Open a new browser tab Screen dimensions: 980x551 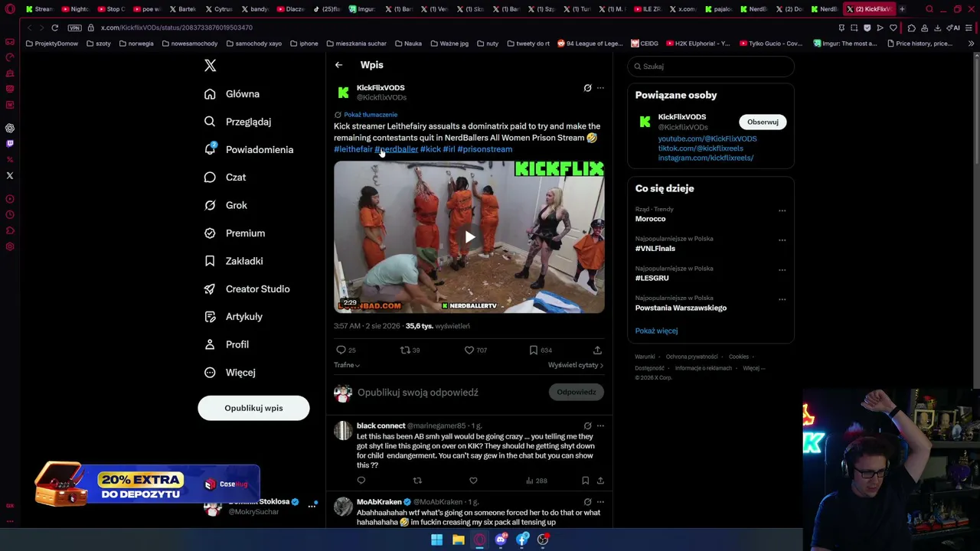click(902, 9)
